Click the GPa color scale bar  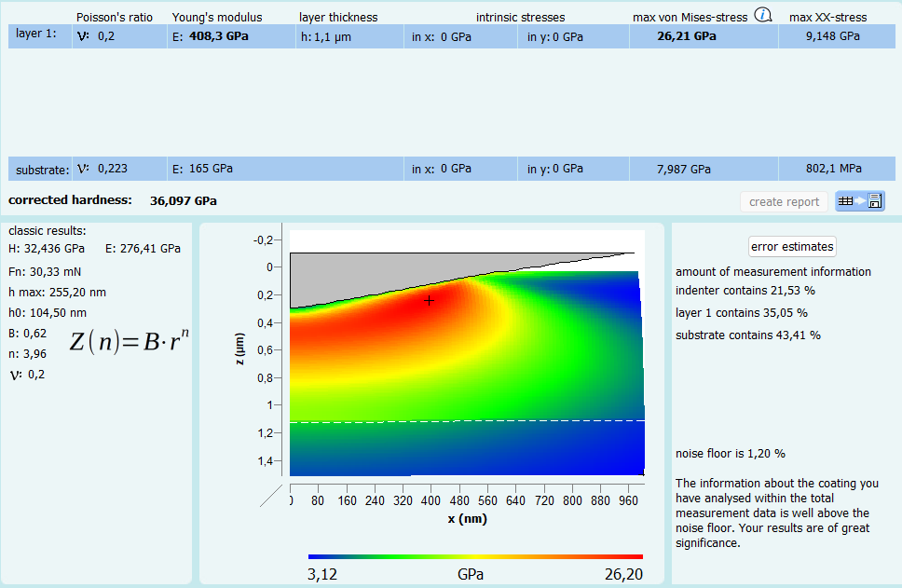474,556
